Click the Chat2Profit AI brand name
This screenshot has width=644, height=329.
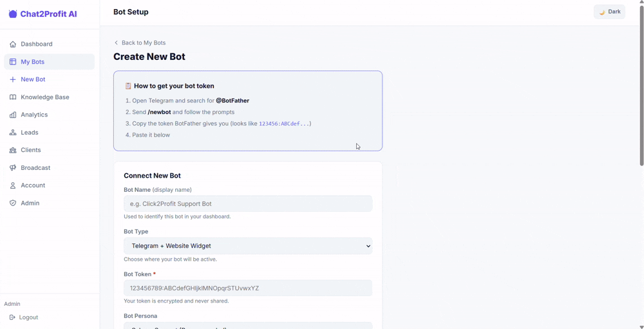[x=48, y=14]
